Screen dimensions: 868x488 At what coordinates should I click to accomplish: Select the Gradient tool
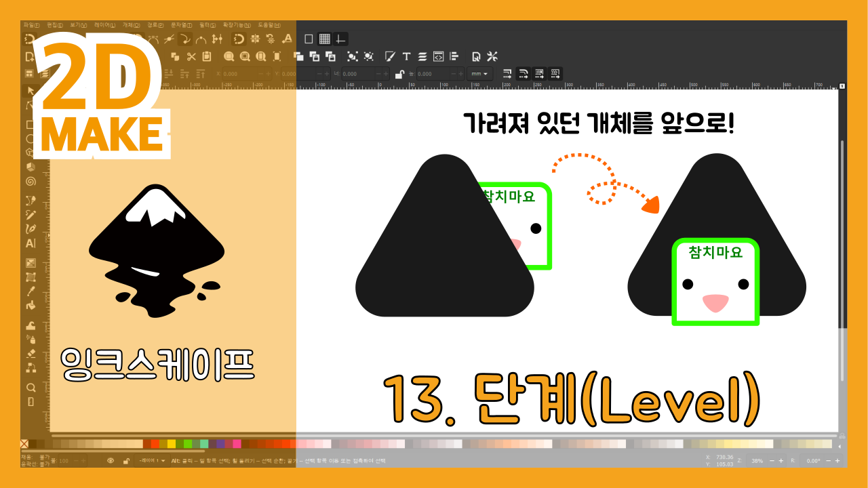coord(31,262)
